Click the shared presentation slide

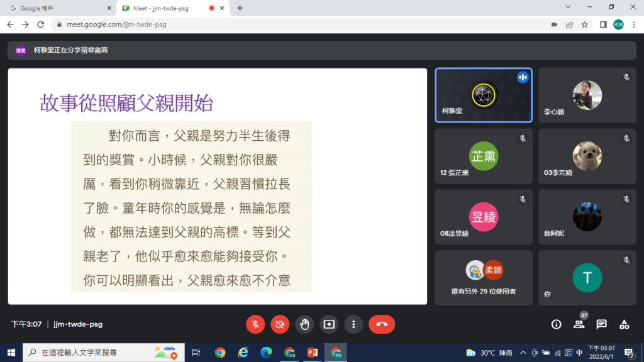point(217,186)
